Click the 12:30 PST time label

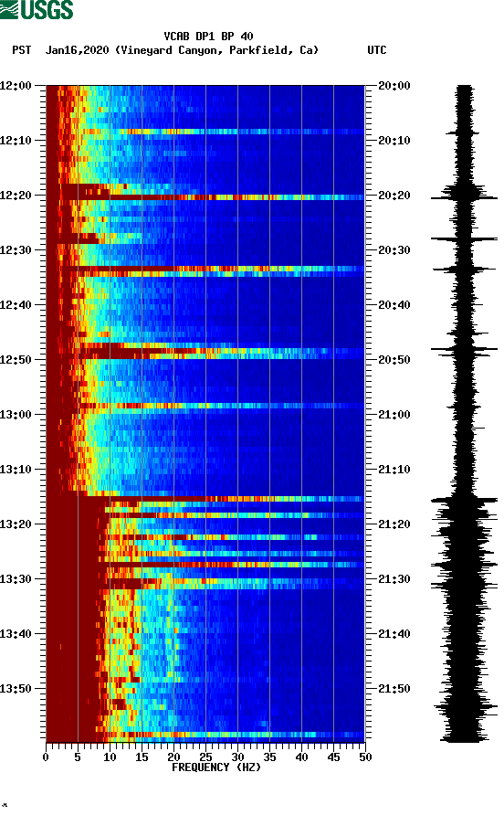click(x=16, y=250)
